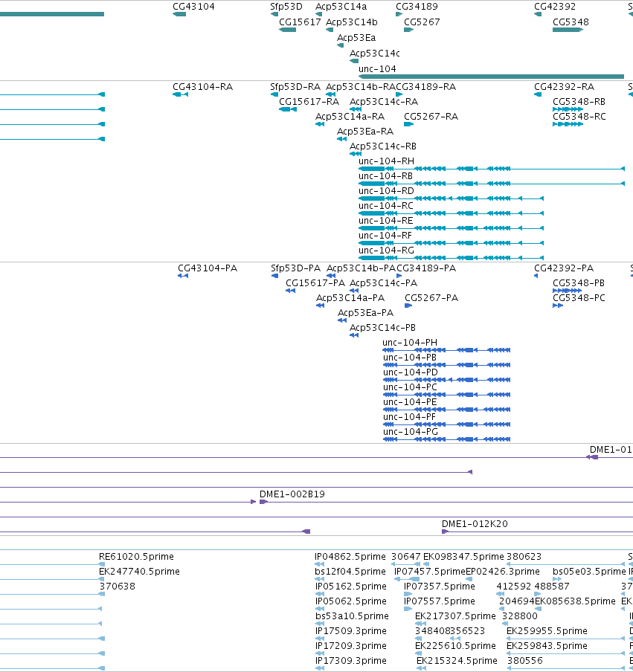Click the unc-104-PG protein label
633x672 pixels.
[x=411, y=432]
